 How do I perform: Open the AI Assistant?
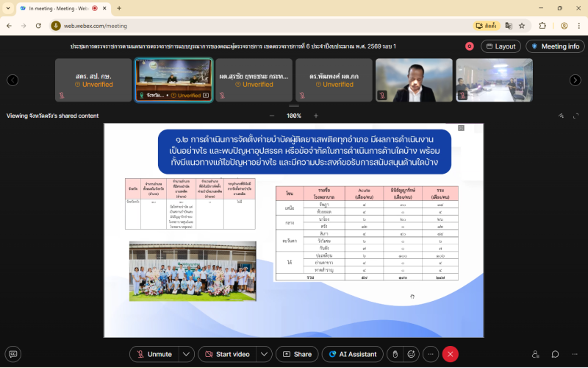352,354
